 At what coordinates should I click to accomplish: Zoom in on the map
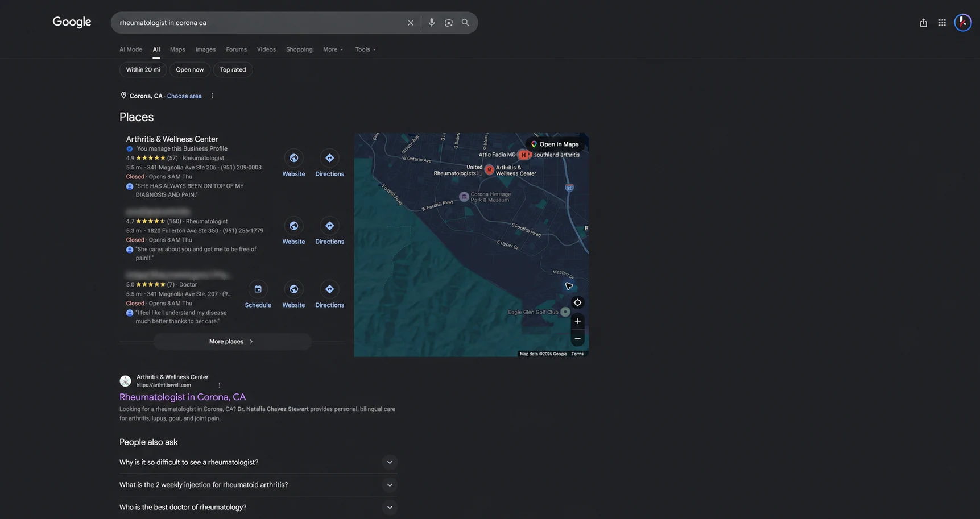[577, 321]
